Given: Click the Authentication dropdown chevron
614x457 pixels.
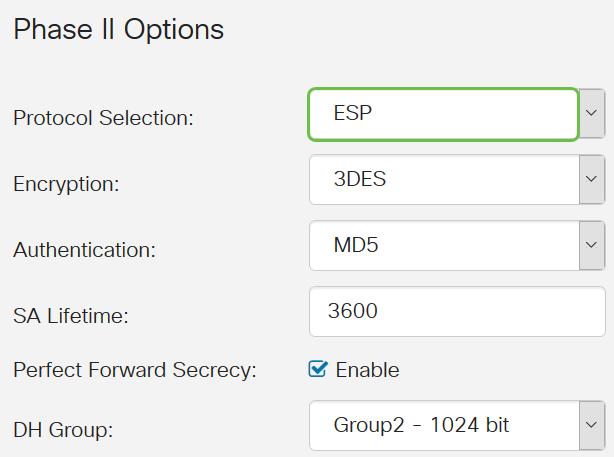Looking at the screenshot, I should (592, 246).
